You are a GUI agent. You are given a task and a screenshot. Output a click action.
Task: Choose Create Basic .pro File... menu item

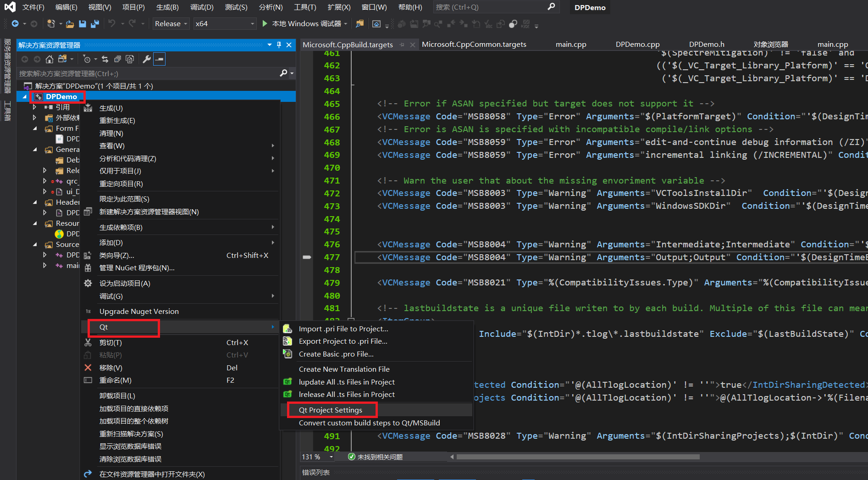pyautogui.click(x=336, y=354)
